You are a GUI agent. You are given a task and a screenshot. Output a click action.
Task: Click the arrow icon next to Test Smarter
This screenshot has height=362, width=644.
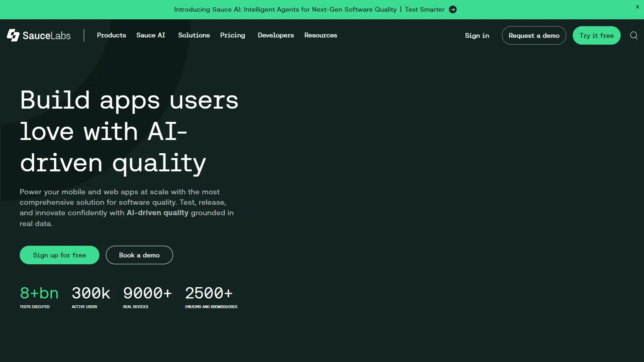(452, 9)
